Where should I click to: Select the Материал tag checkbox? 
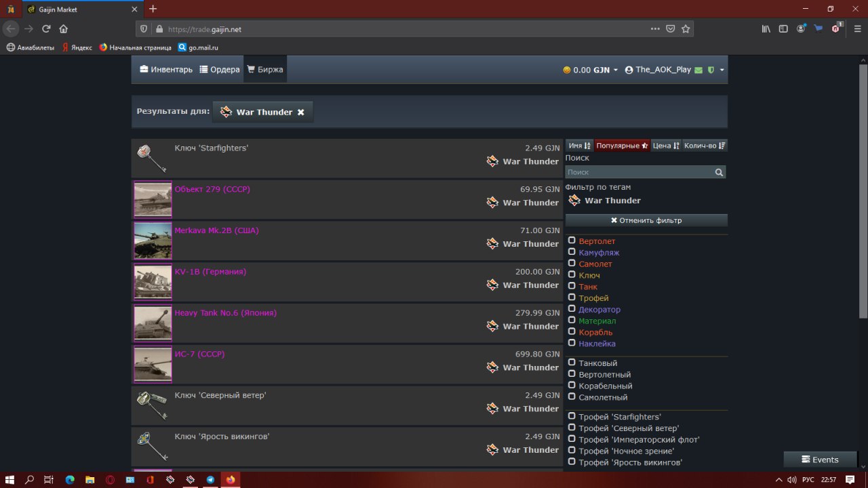[572, 321]
